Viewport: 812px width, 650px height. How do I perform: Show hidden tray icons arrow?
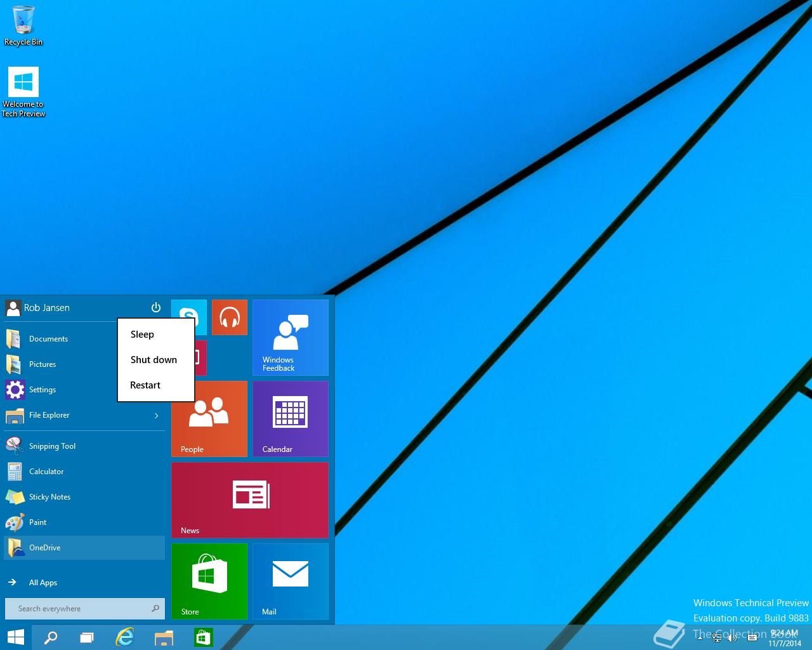[x=700, y=637]
